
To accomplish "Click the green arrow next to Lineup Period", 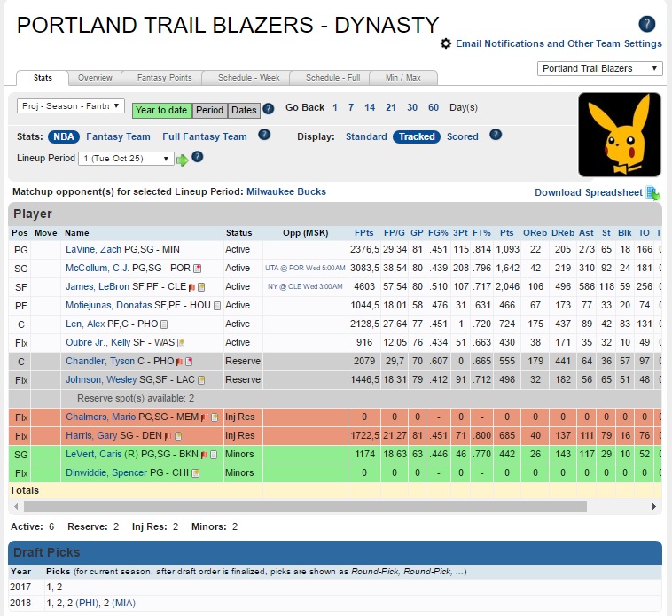I will point(182,160).
